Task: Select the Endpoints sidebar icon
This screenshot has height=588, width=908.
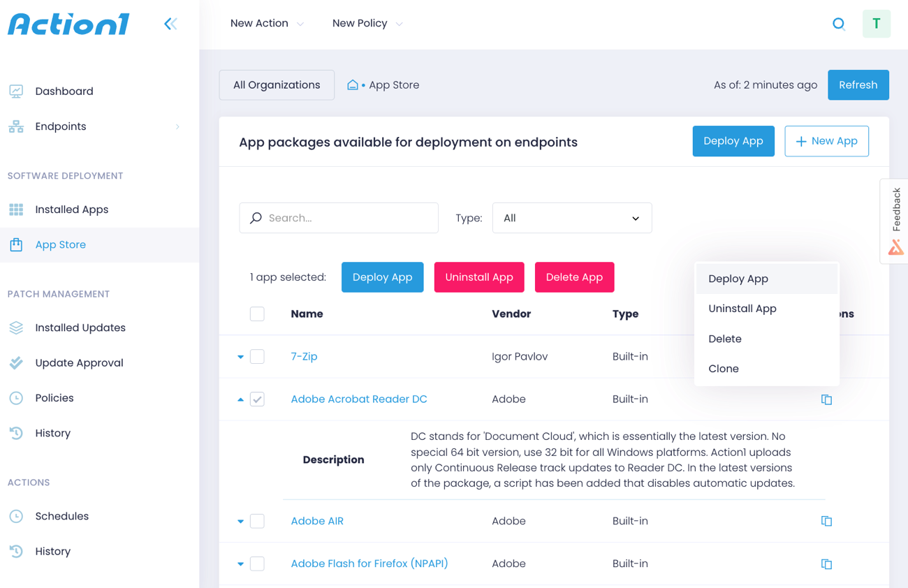Action: (x=14, y=126)
